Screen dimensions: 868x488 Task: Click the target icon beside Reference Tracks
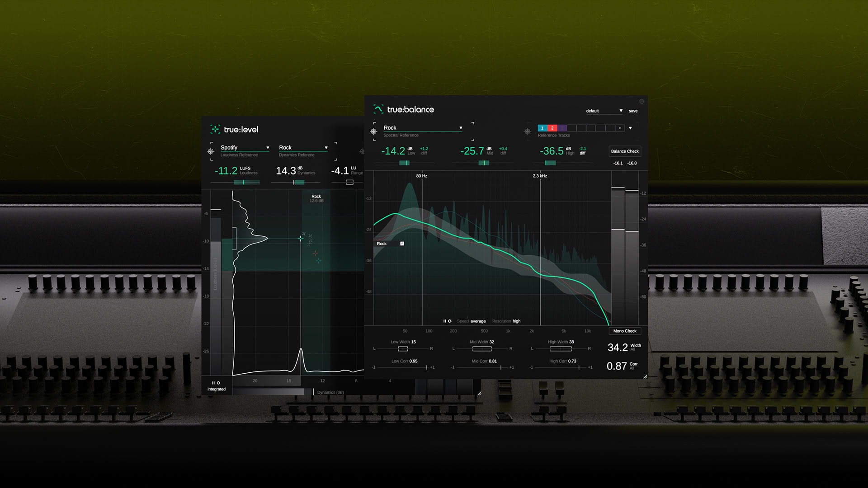pyautogui.click(x=527, y=131)
